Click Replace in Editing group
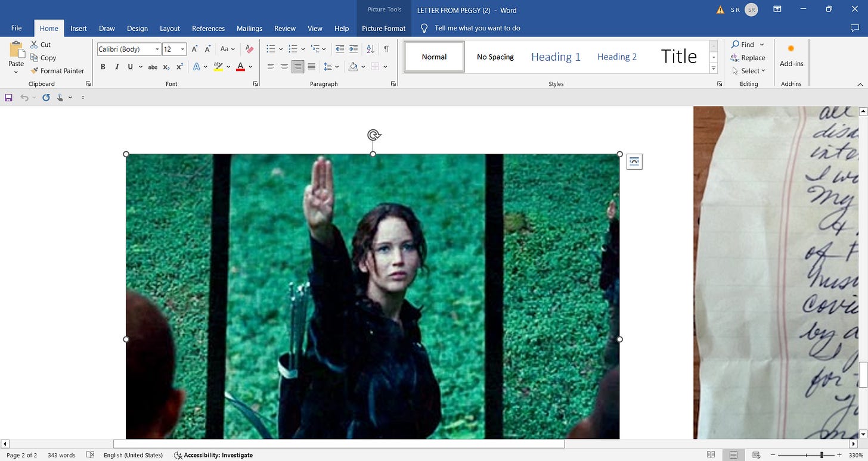The width and height of the screenshot is (868, 461). pos(748,58)
